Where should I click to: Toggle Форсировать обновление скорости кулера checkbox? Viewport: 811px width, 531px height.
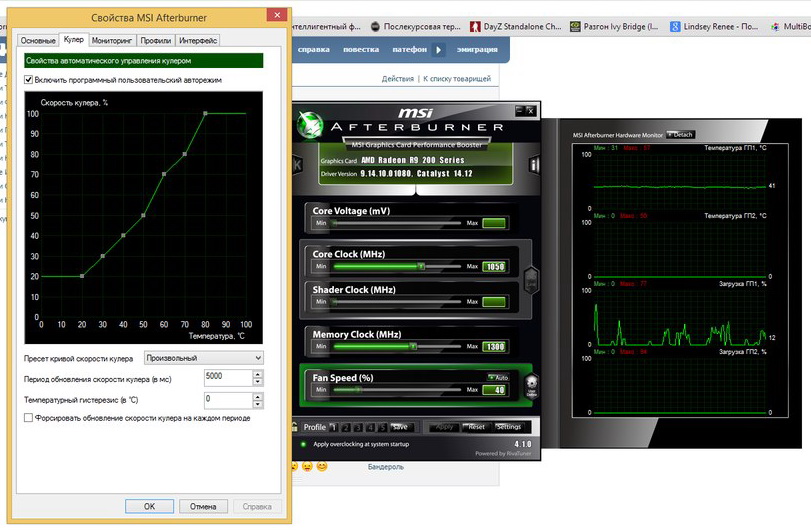(28, 418)
